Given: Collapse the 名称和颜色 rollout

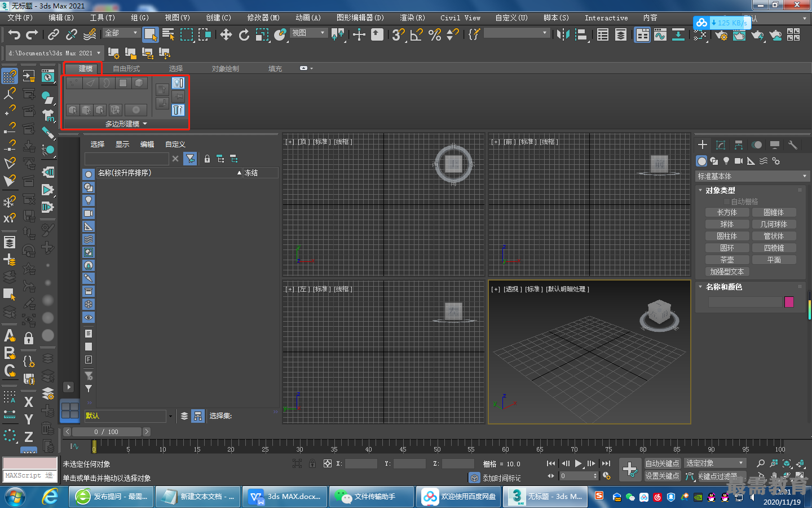Looking at the screenshot, I should tap(723, 287).
